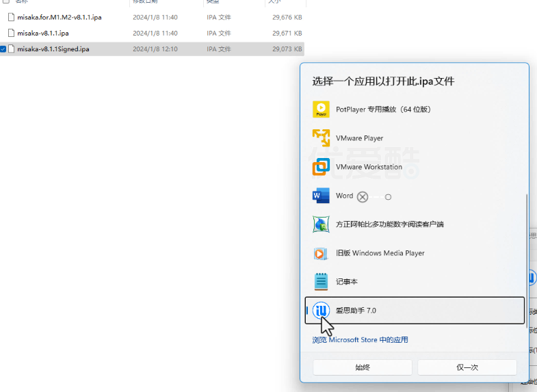Choose PotPlayer 专用播放 (64 位版)
Viewport: 537px width, 392px height.
tap(415, 109)
